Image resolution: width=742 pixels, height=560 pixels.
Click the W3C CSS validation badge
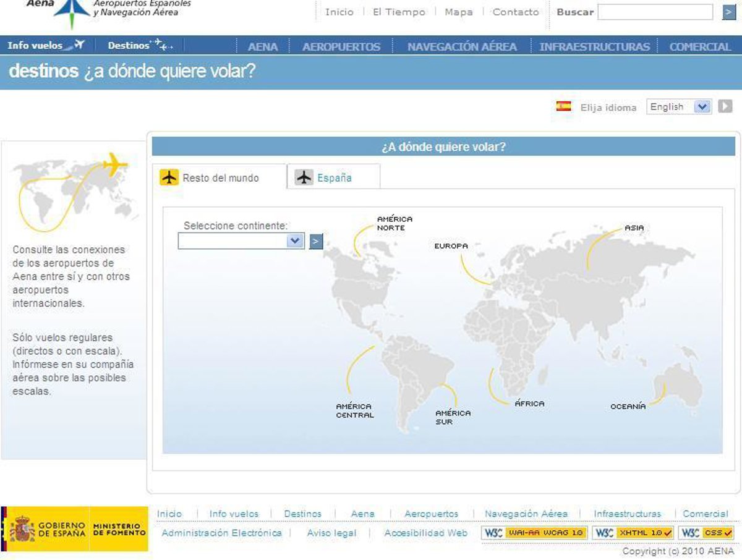pyautogui.click(x=706, y=533)
